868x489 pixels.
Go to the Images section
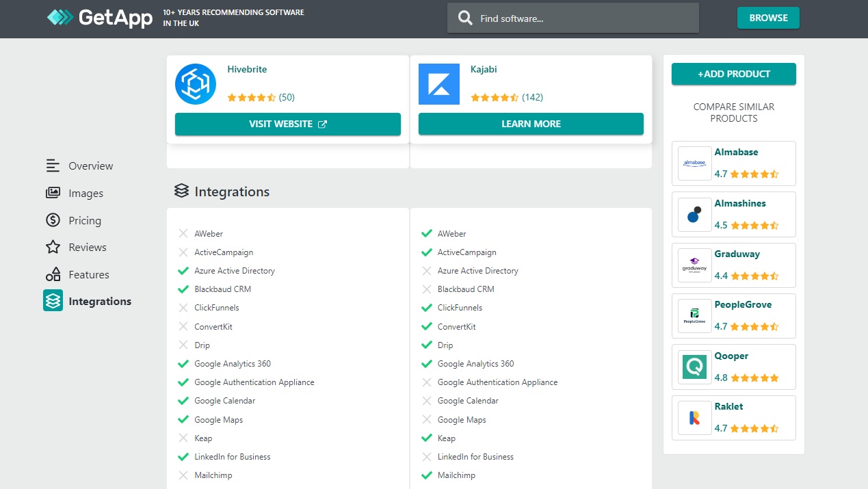86,193
